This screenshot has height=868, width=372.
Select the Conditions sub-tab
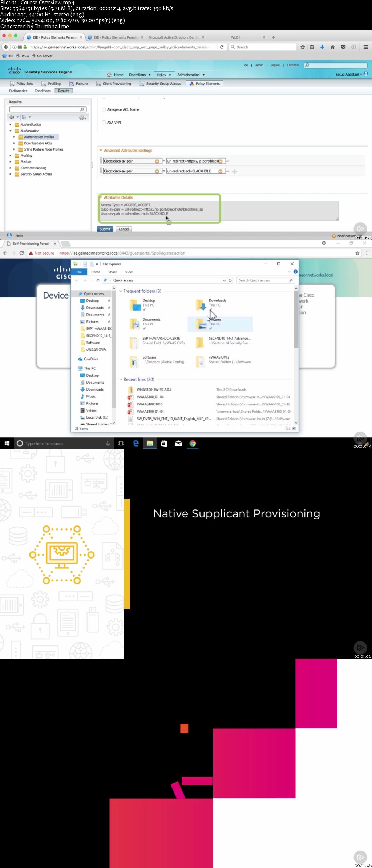pos(43,91)
